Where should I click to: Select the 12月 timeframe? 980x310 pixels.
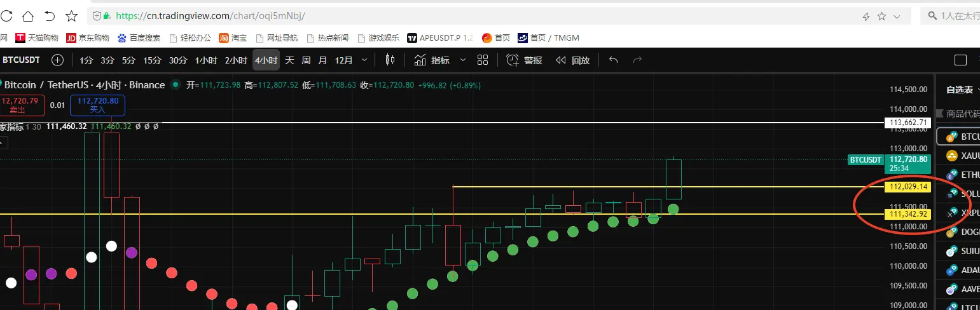pos(343,60)
